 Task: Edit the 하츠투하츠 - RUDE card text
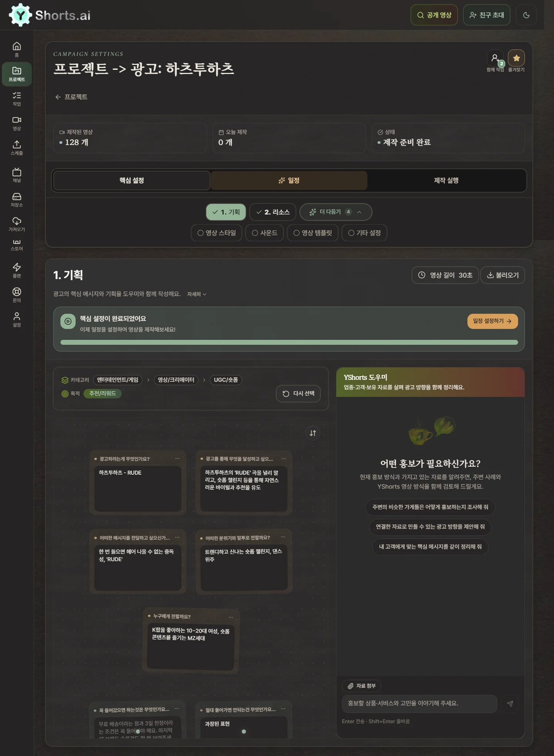(138, 488)
